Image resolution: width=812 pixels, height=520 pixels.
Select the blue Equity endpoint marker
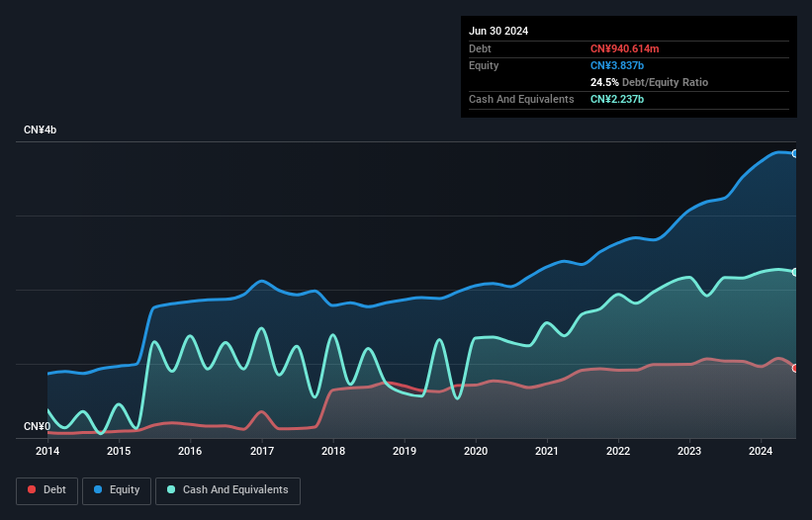pyautogui.click(x=795, y=153)
